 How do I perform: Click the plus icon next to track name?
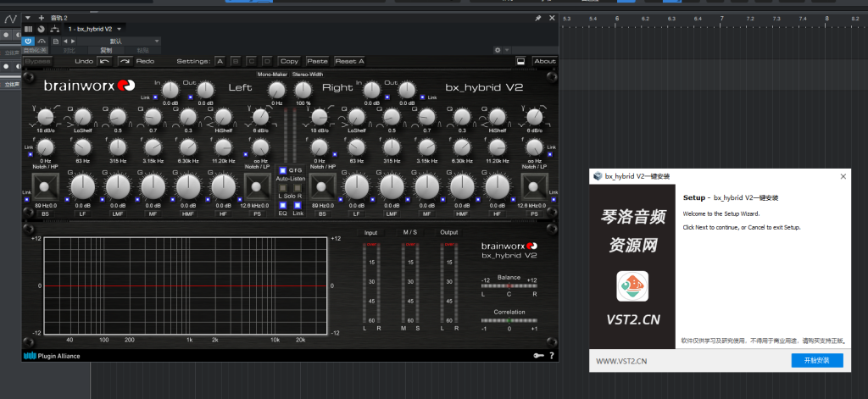(x=41, y=19)
